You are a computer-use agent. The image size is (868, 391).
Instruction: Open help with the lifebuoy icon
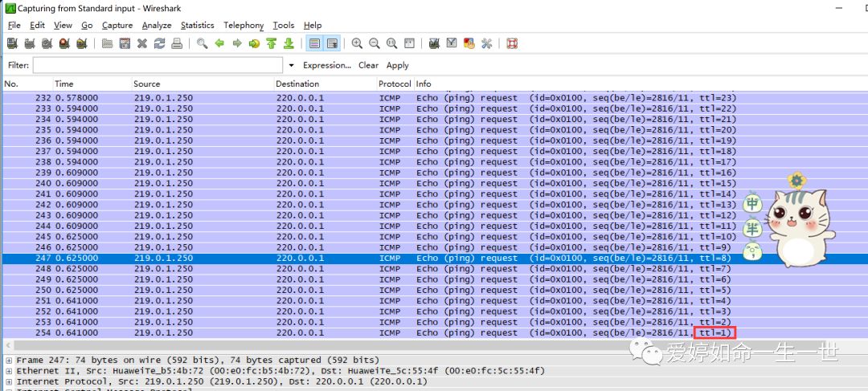pyautogui.click(x=512, y=43)
